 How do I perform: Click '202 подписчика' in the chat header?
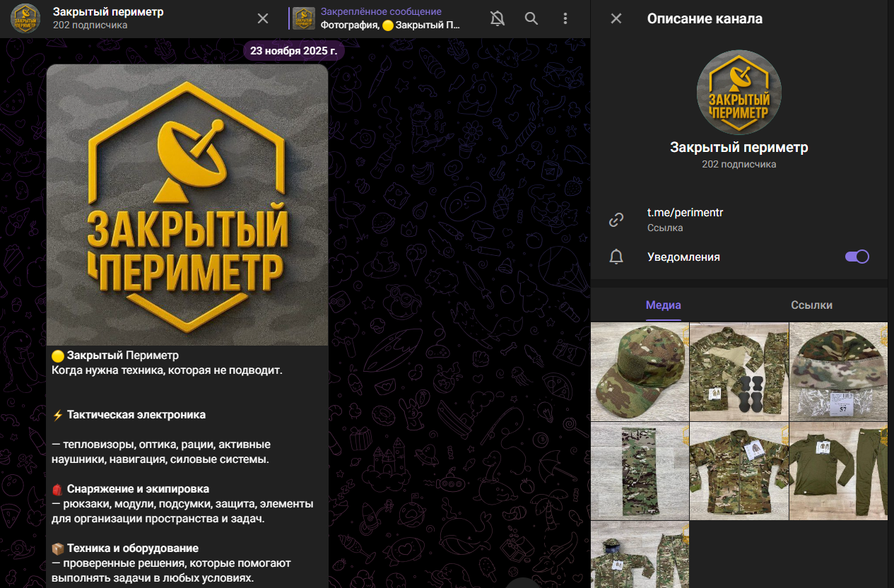click(x=90, y=25)
